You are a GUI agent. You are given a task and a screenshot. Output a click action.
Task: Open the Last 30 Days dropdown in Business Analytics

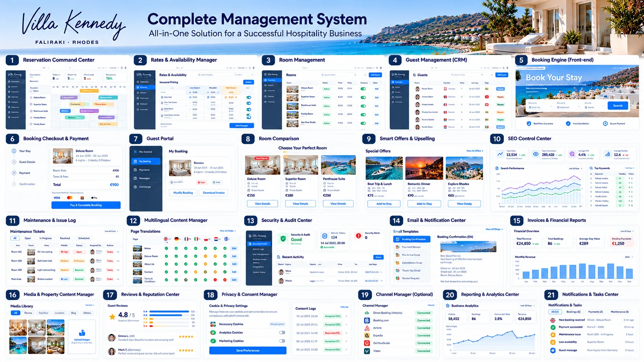point(527,306)
